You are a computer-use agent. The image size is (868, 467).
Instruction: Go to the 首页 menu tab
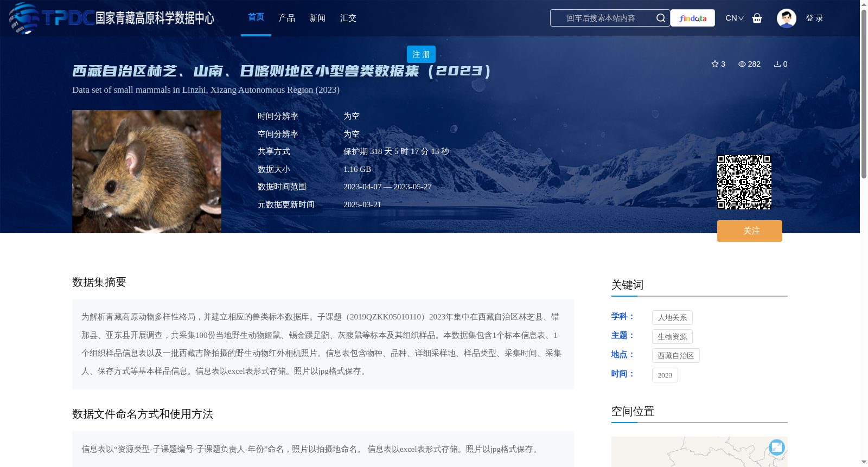256,17
